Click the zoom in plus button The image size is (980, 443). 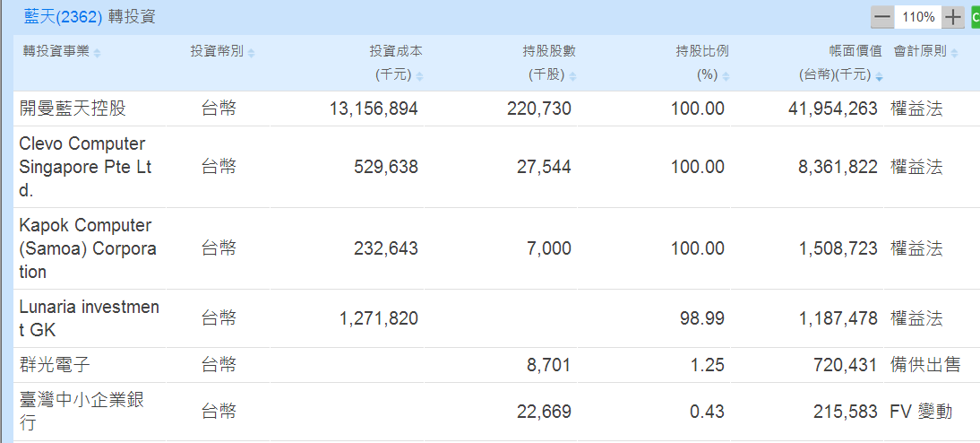[953, 17]
